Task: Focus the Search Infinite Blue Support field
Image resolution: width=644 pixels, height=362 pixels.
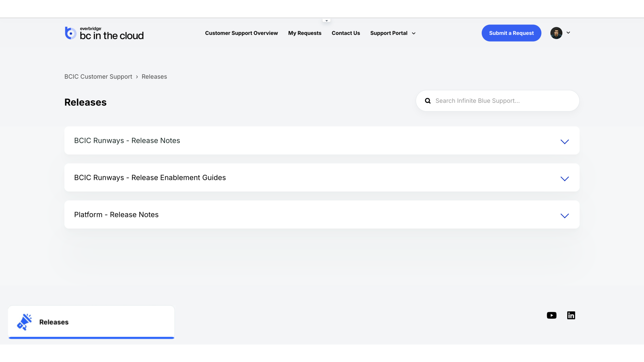Action: pyautogui.click(x=497, y=101)
